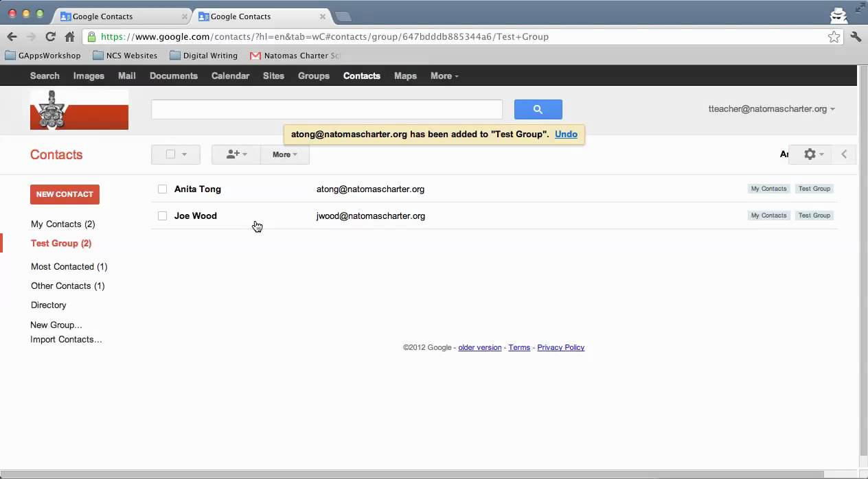Viewport: 868px width, 479px height.
Task: Open the settings gear menu
Action: coord(813,154)
